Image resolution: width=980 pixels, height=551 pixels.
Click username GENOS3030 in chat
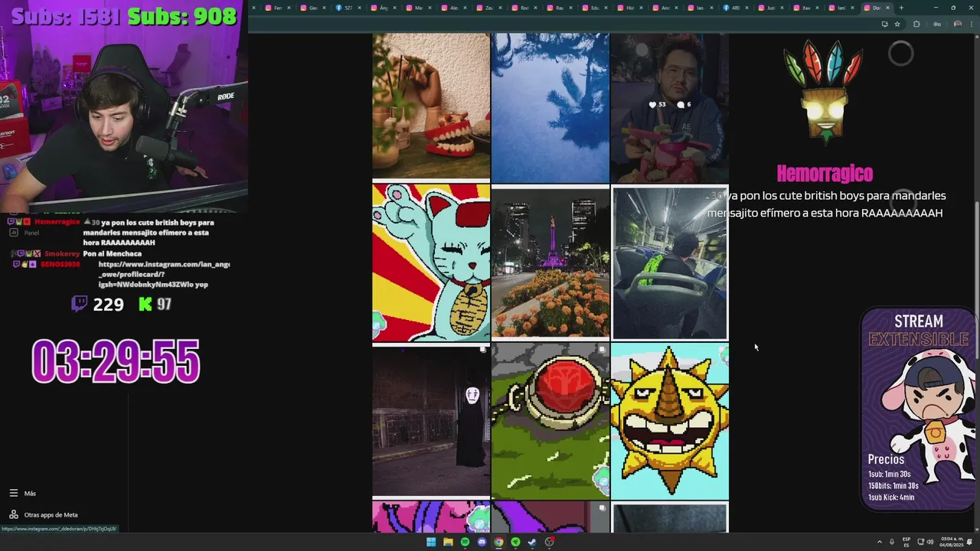[60, 264]
